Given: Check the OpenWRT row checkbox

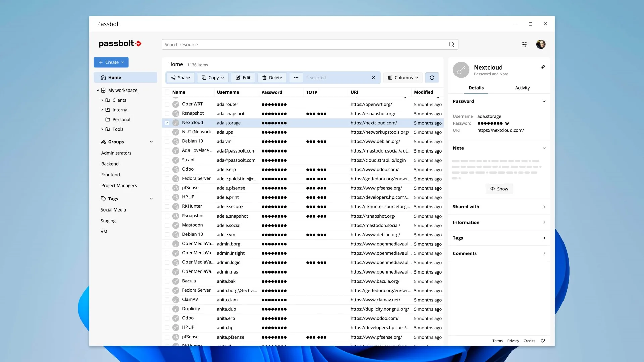Looking at the screenshot, I should point(167,104).
